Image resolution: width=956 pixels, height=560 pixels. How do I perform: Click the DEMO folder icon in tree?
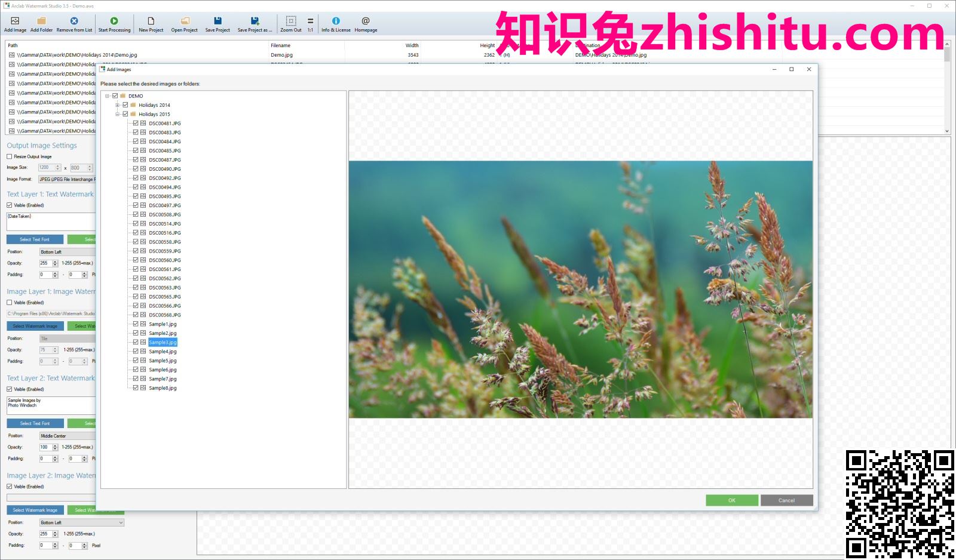[123, 96]
